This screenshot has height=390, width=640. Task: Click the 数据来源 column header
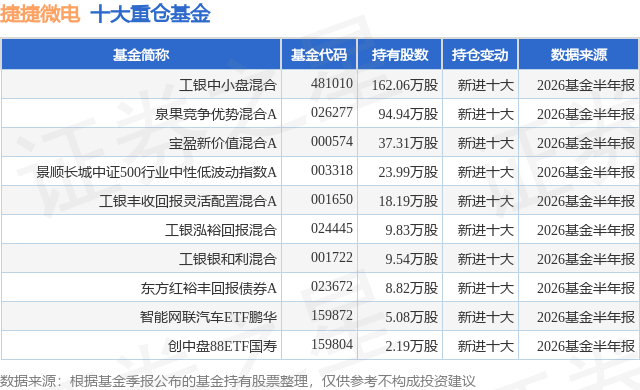(579, 55)
